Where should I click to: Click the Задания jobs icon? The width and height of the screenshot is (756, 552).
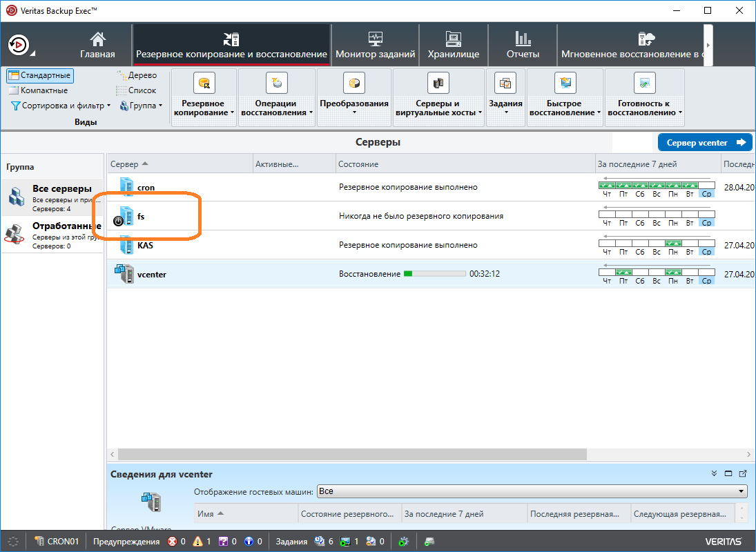(x=505, y=83)
